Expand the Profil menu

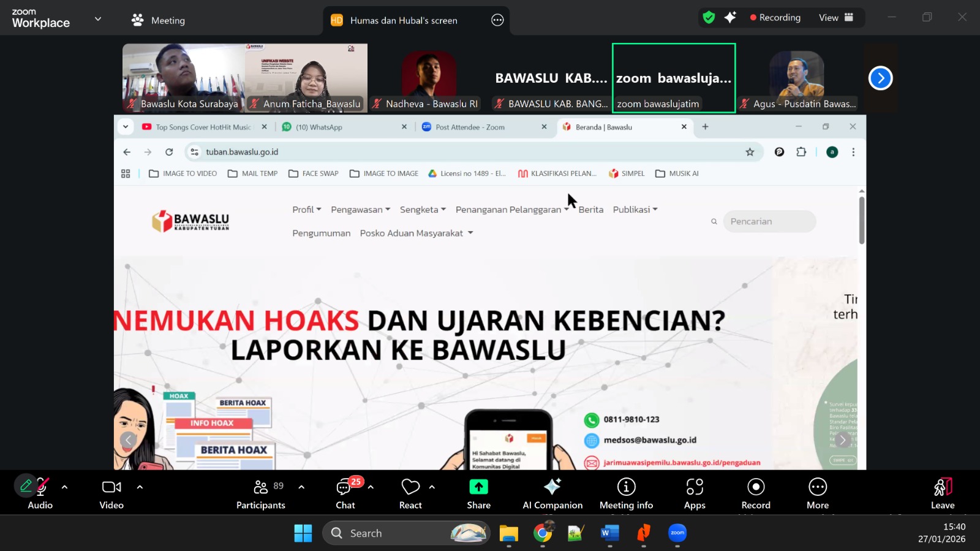pos(306,210)
